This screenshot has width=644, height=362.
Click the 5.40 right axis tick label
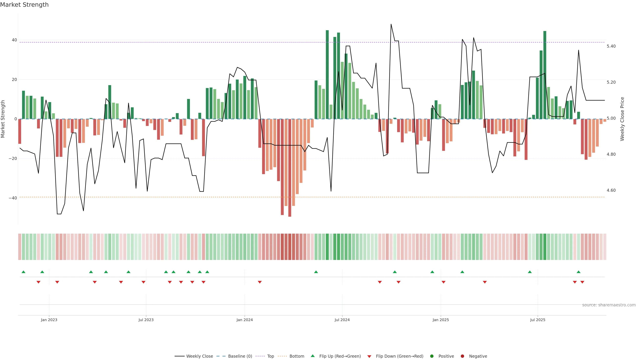[x=611, y=46]
